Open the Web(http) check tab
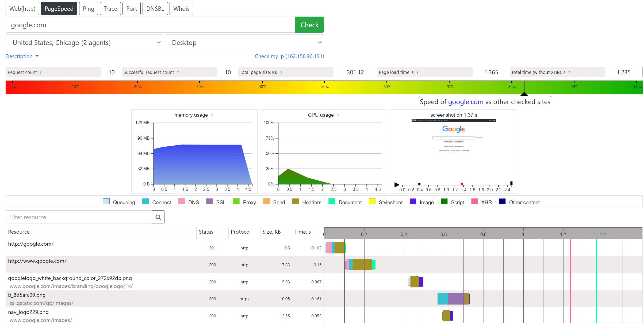This screenshot has height=323, width=644. pyautogui.click(x=22, y=9)
